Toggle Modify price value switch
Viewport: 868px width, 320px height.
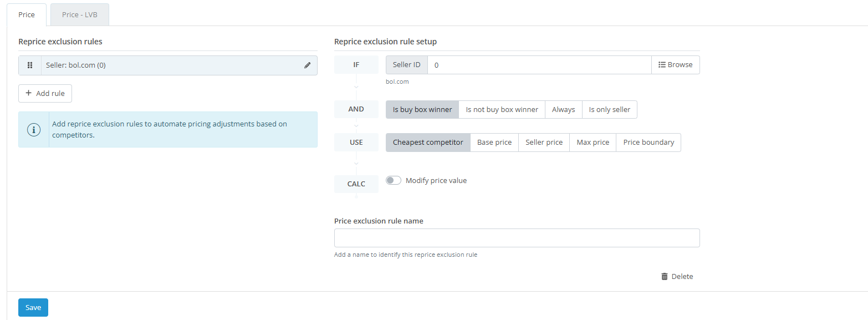394,180
